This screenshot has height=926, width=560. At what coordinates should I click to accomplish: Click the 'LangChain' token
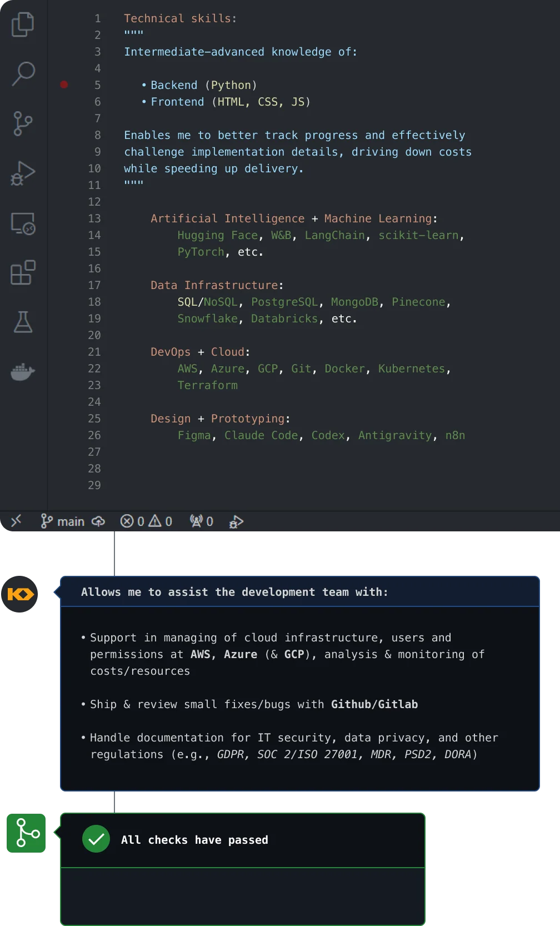tap(335, 235)
